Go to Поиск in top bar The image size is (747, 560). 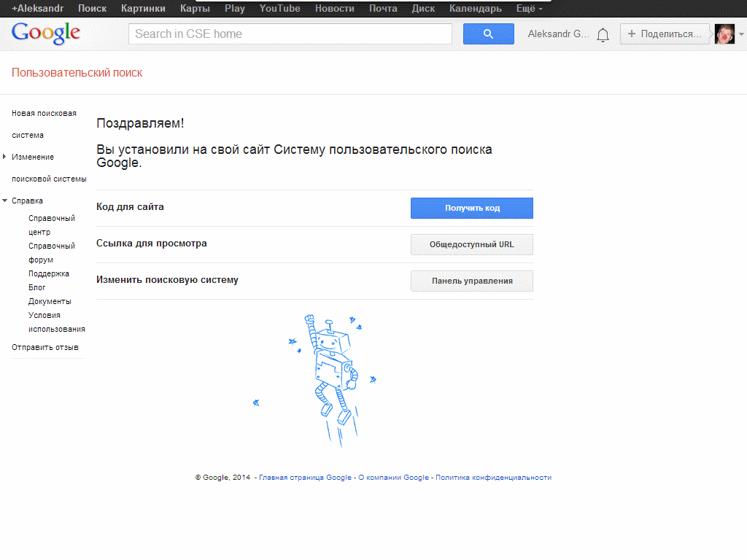[93, 9]
